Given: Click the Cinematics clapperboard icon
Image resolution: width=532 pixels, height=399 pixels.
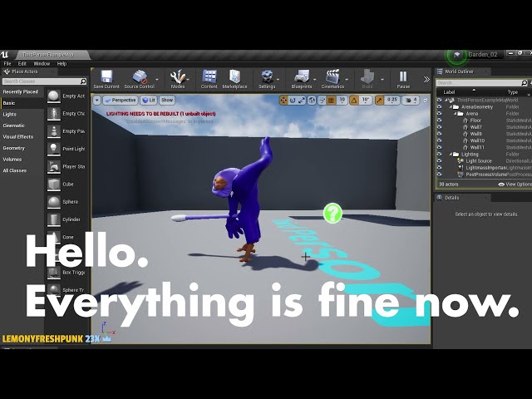Looking at the screenshot, I should [332, 76].
